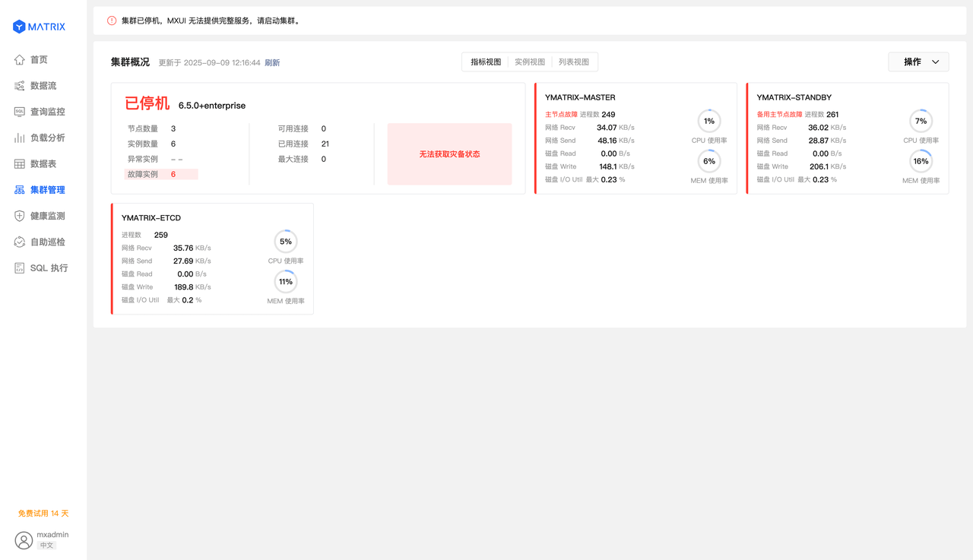
Task: Open 数据流 in the sidebar
Action: point(43,86)
